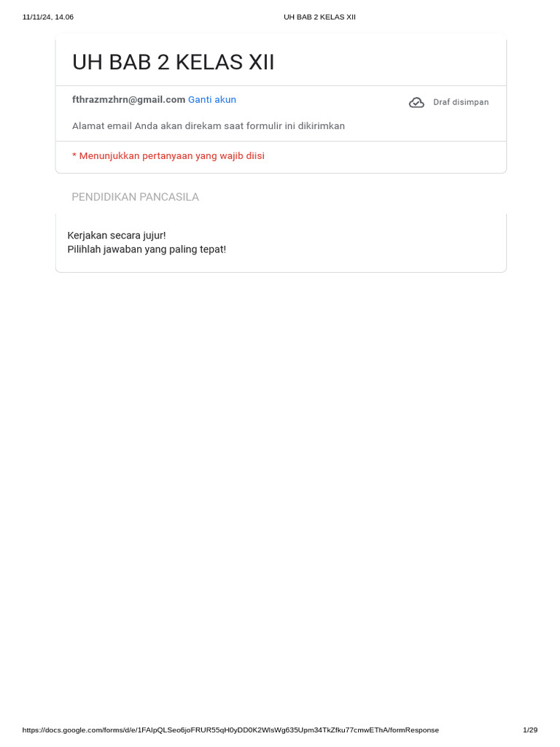The height and width of the screenshot is (747, 560).
Task: Click the blank page area below the instructions card
Action: 281,474
